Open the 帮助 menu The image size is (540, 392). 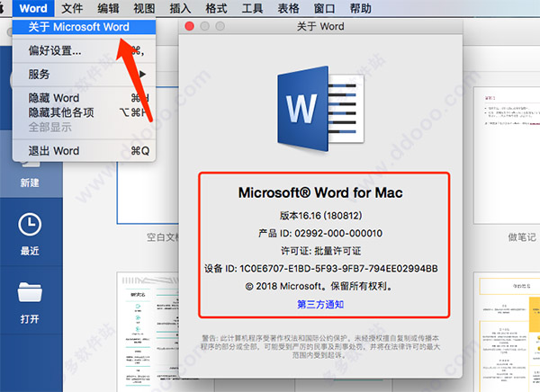click(x=361, y=8)
